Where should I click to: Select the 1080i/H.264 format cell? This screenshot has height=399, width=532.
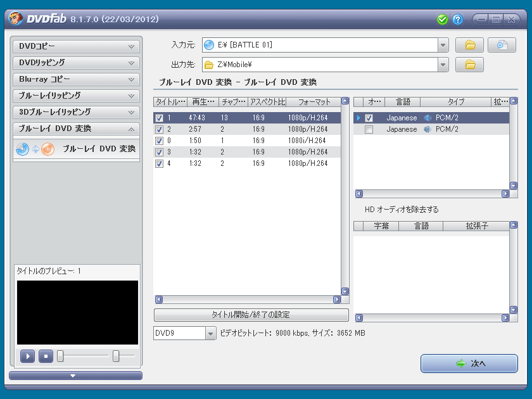(307, 141)
